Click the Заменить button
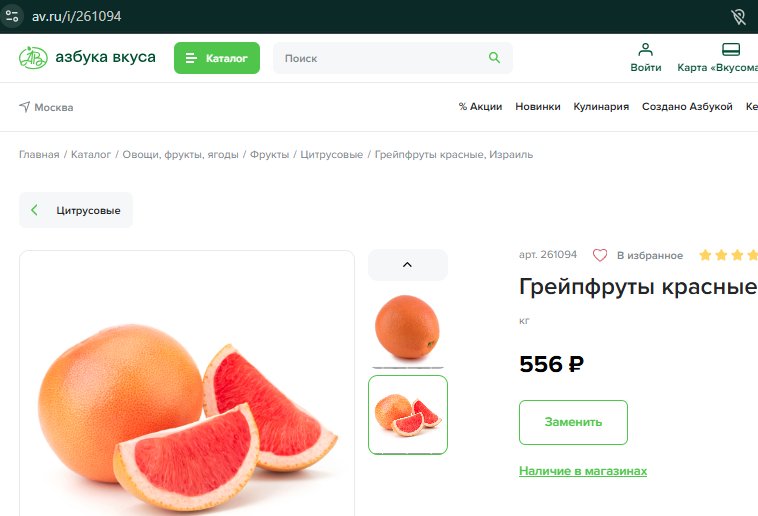Viewport: 758px width, 516px height. point(573,422)
